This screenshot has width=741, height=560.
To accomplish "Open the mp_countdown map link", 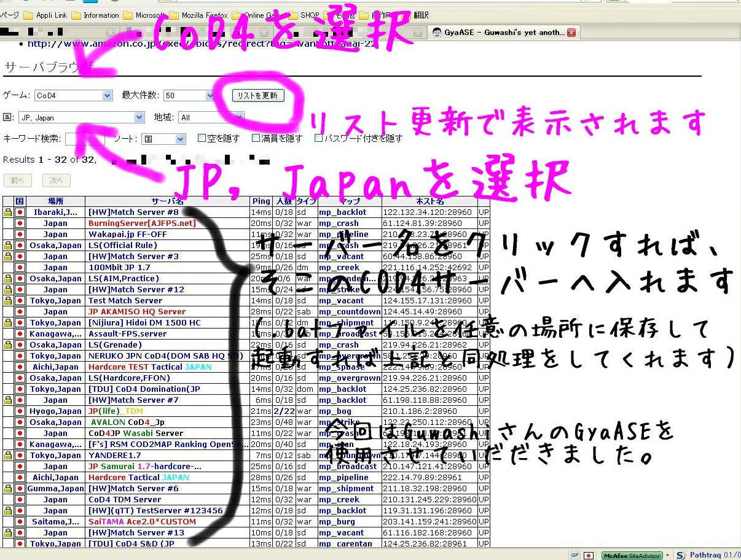I will tap(349, 312).
